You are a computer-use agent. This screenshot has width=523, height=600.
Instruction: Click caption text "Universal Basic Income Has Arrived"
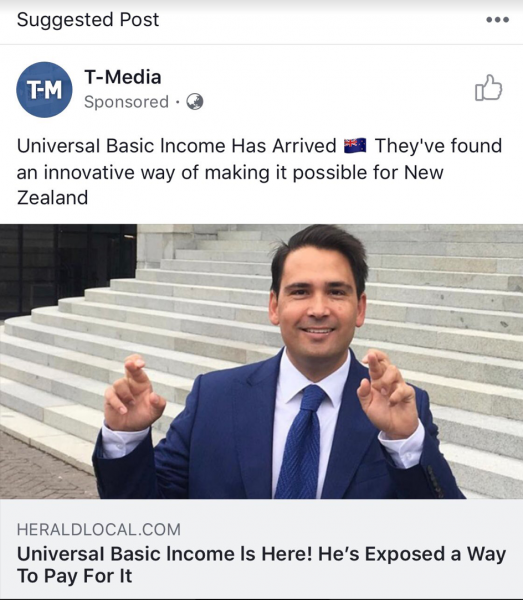point(176,146)
